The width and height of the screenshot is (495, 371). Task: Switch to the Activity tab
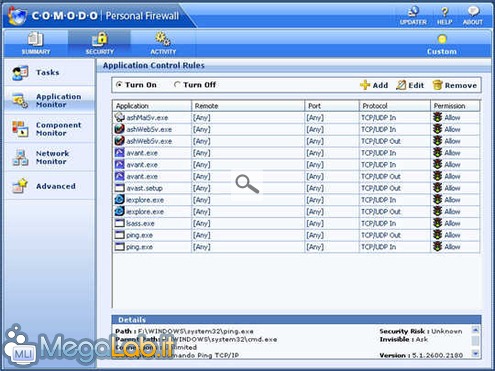pos(163,43)
